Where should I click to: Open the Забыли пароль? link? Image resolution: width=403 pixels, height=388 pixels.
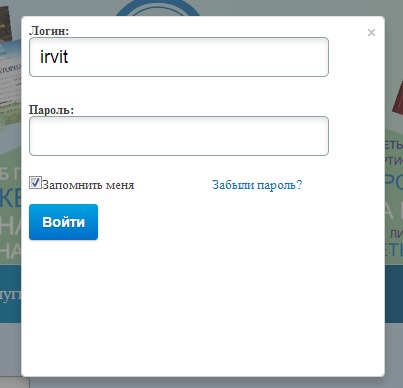point(257,185)
